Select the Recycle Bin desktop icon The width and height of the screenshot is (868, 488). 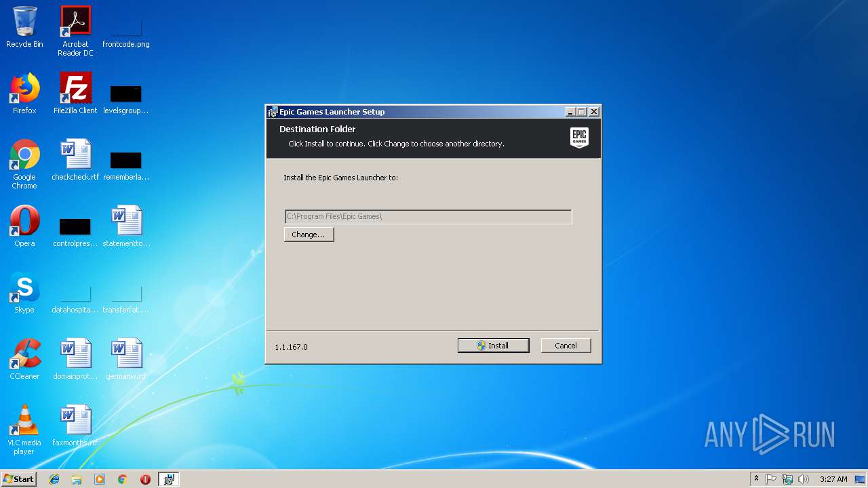pyautogui.click(x=24, y=27)
